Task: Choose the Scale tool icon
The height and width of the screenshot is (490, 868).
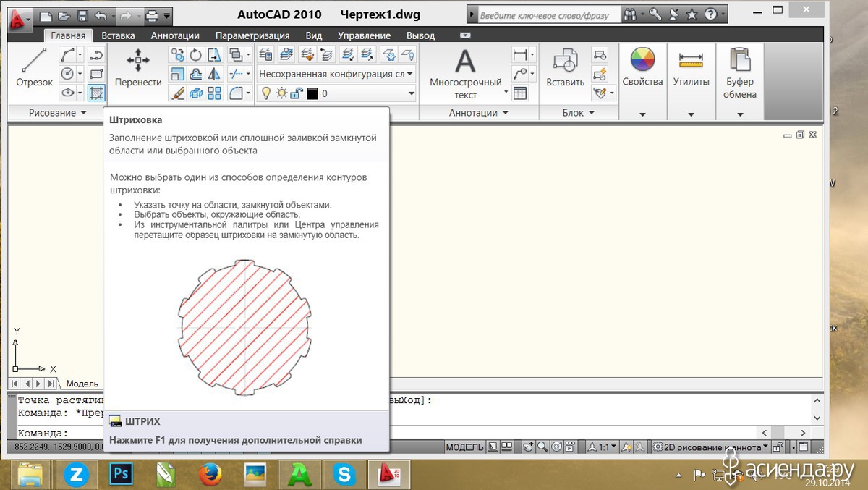Action: click(x=177, y=74)
